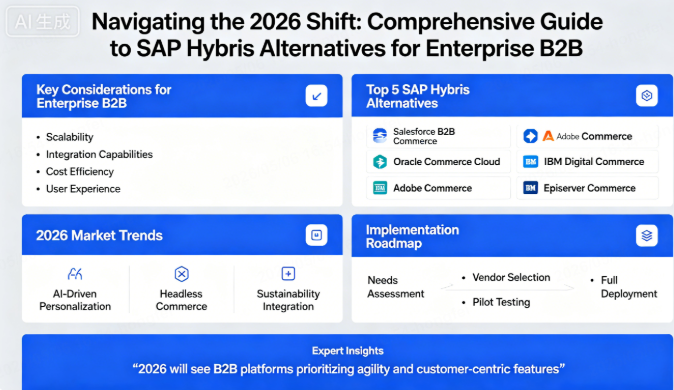674x390 pixels.
Task: Click the light-blue IBM Digital Commerce logo
Action: [x=530, y=162]
